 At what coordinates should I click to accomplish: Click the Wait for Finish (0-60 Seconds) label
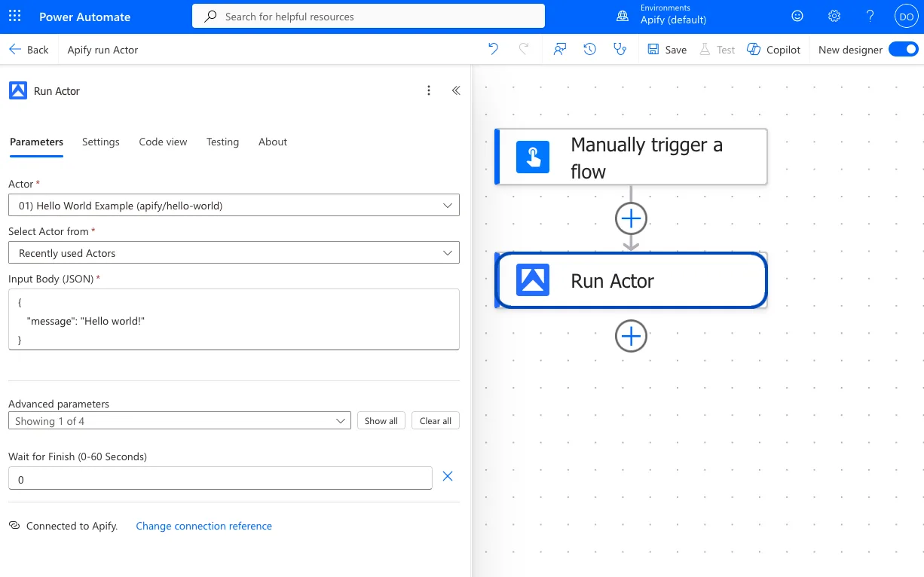[x=78, y=456]
